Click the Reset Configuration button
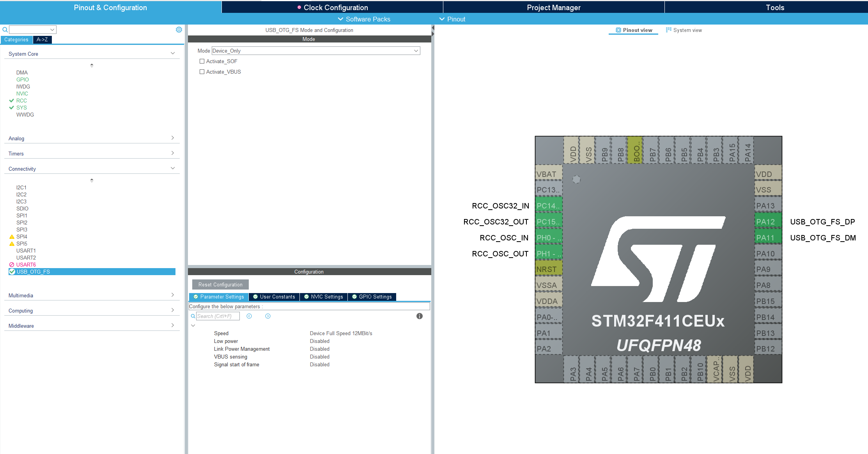This screenshot has width=868, height=454. pos(220,284)
